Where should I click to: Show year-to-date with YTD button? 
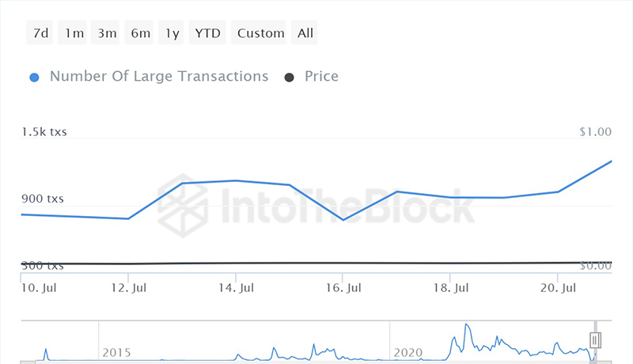click(209, 33)
